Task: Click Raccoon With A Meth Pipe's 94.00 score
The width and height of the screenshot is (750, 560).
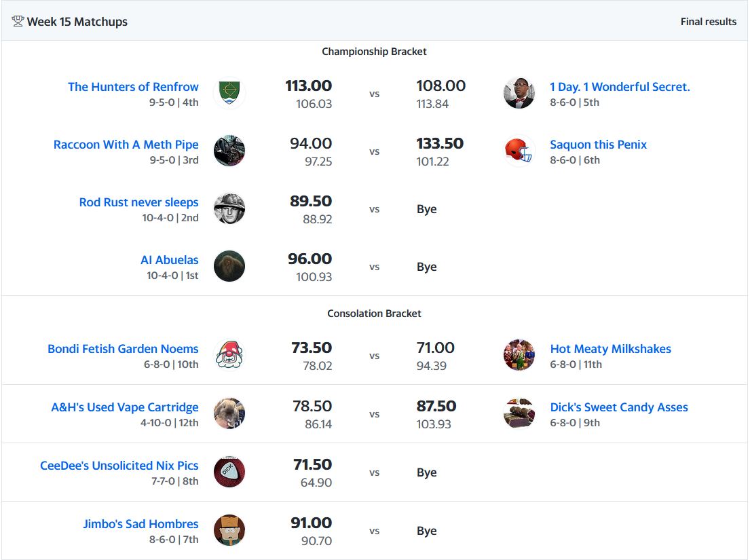Action: [x=311, y=144]
